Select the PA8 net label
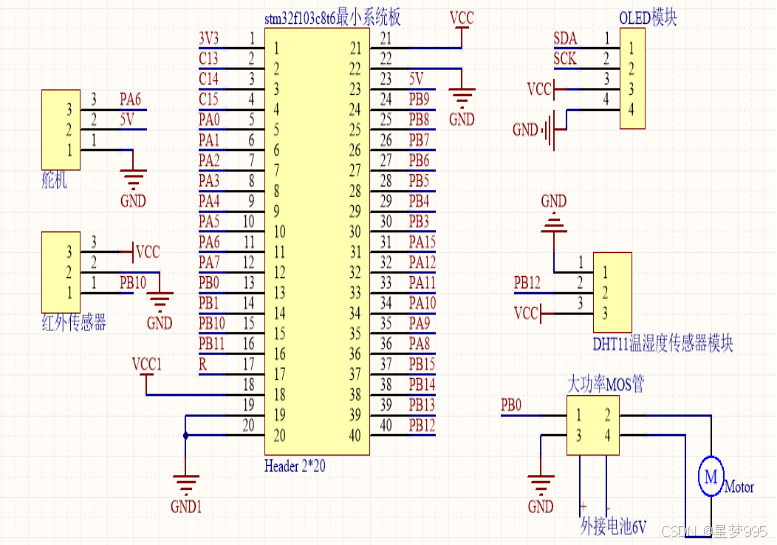The image size is (777, 545). tap(419, 343)
